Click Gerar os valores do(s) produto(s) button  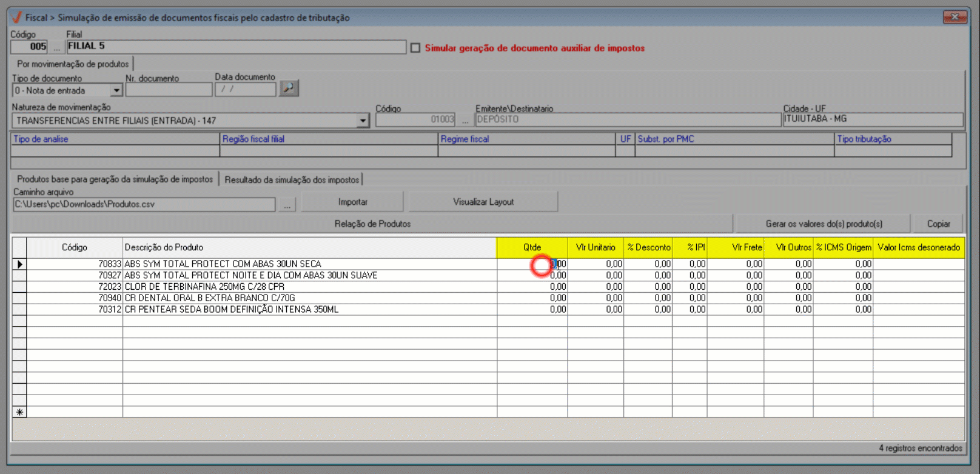[x=823, y=224]
